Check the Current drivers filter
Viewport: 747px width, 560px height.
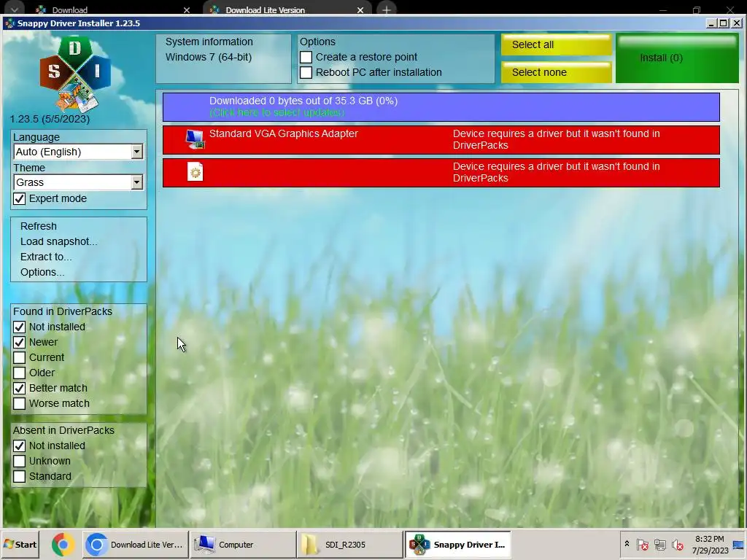click(x=19, y=357)
